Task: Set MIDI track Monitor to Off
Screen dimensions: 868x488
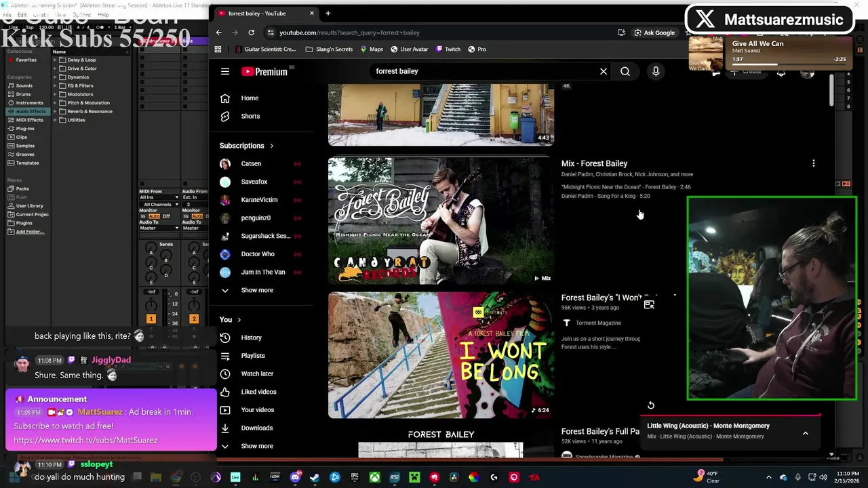Action: click(166, 216)
